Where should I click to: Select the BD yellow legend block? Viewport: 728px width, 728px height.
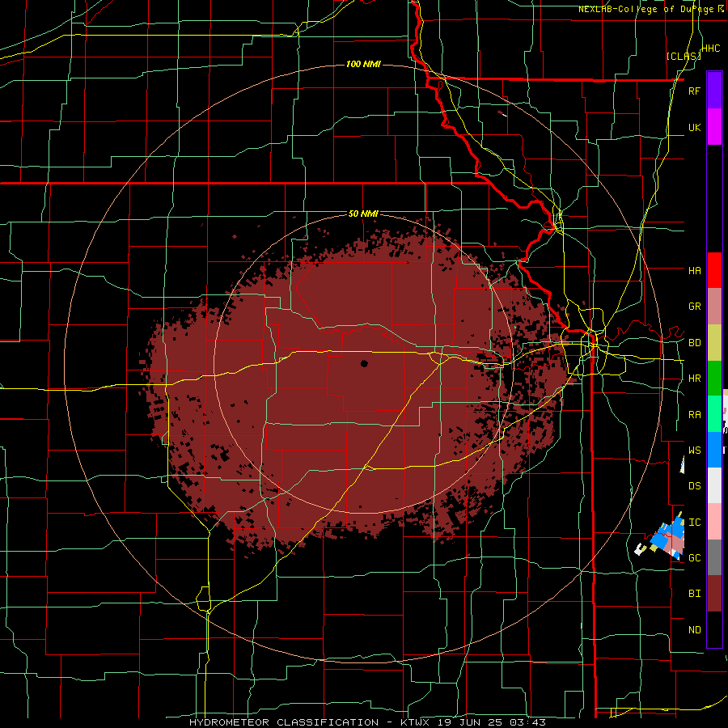coord(714,343)
